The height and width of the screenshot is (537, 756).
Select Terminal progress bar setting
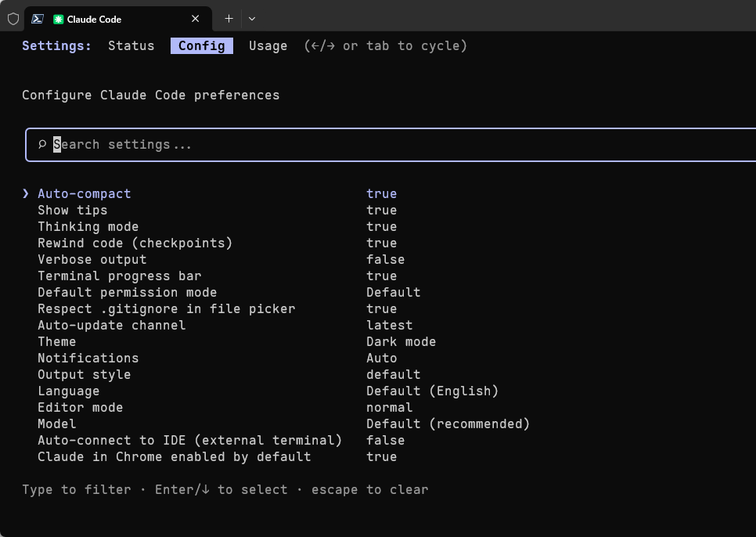click(120, 276)
